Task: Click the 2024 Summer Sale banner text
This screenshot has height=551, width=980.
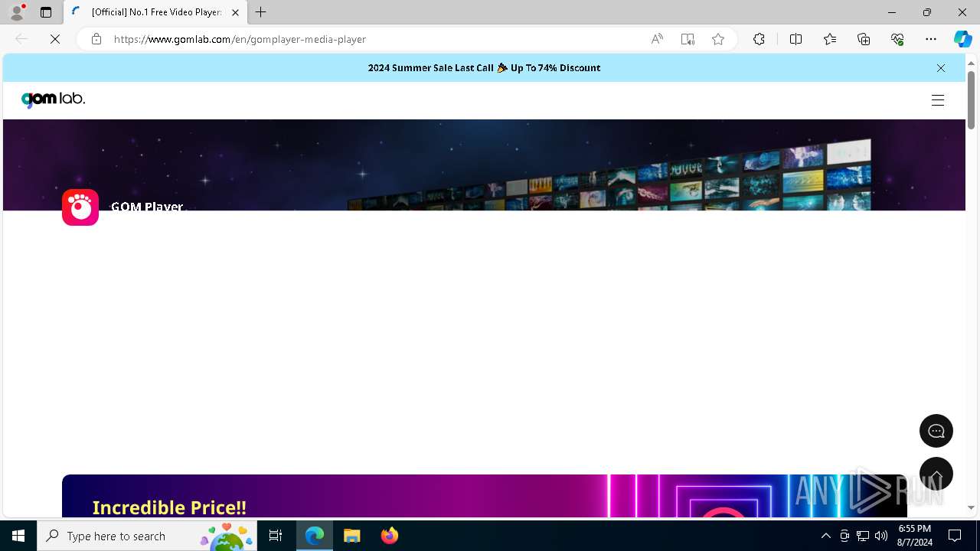Action: pyautogui.click(x=484, y=68)
